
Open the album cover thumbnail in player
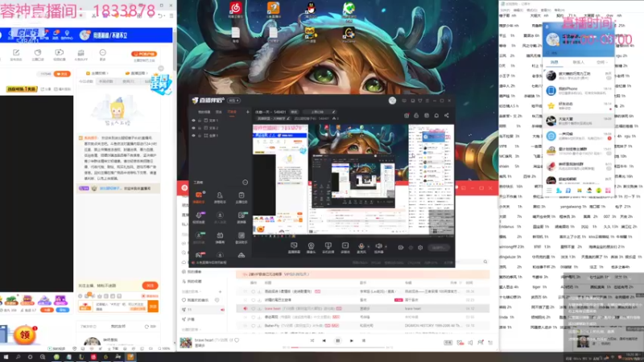[186, 343]
